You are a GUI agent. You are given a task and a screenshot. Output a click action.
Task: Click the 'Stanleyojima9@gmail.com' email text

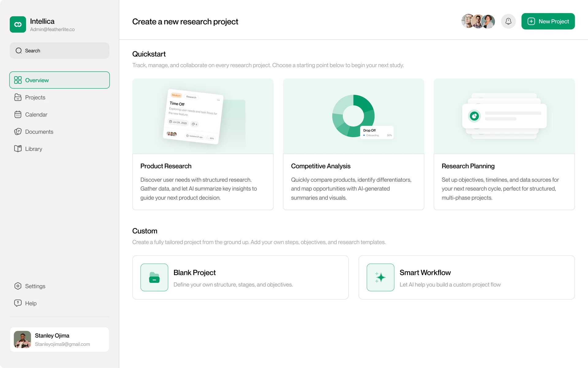coord(62,344)
